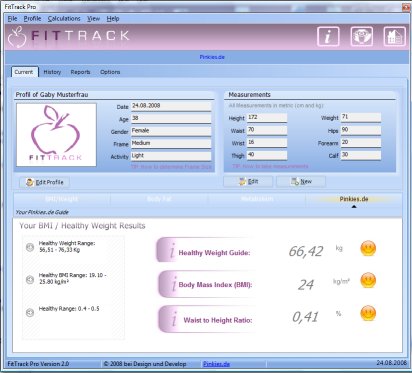Open the Metabolism results tab
Screen dimensions: 412x373
coord(257,199)
